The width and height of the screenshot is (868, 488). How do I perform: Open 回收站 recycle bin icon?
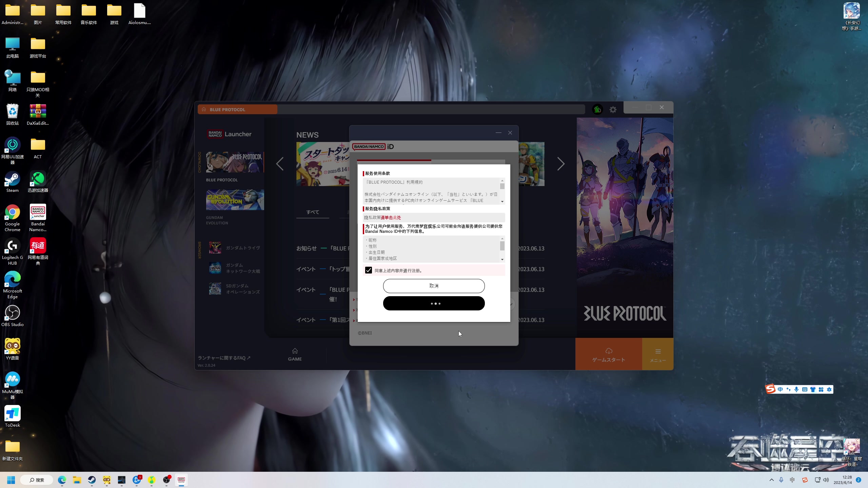[x=13, y=115]
